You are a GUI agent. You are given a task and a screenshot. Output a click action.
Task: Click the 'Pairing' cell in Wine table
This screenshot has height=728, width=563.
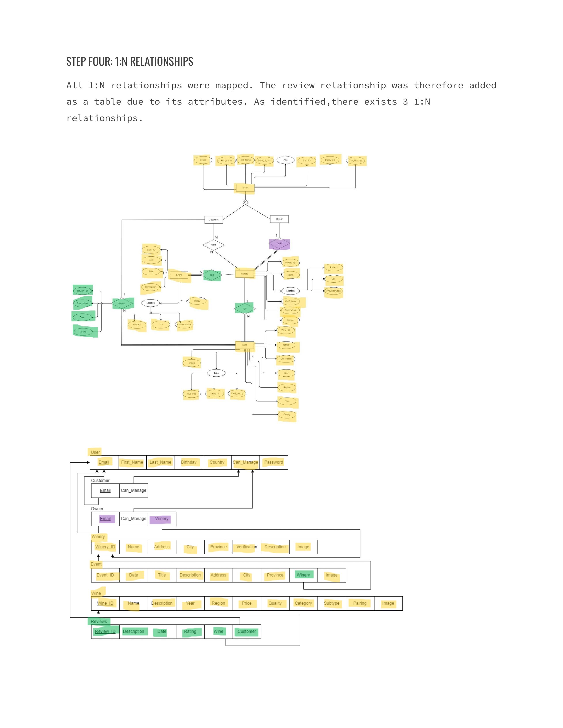360,603
